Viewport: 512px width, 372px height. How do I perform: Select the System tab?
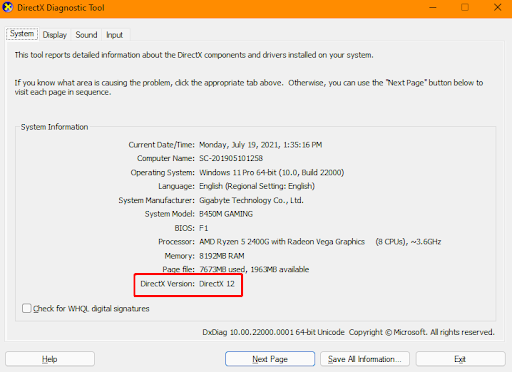pos(22,34)
